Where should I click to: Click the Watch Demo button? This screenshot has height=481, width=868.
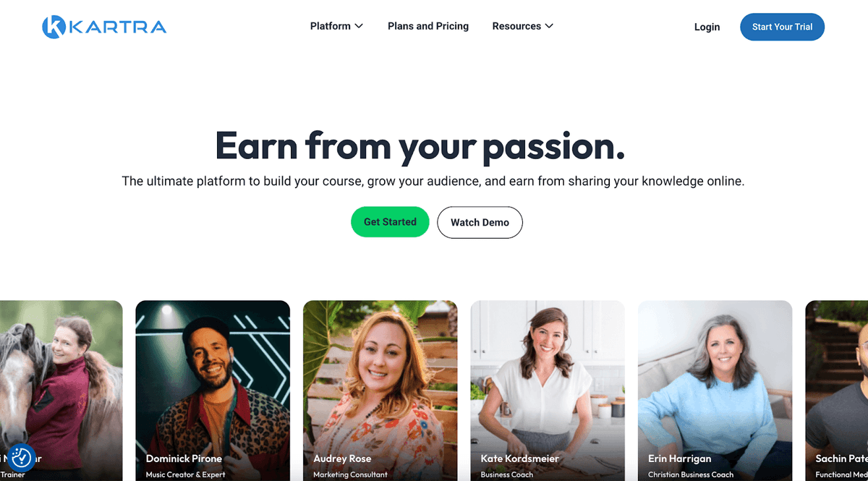coord(480,222)
